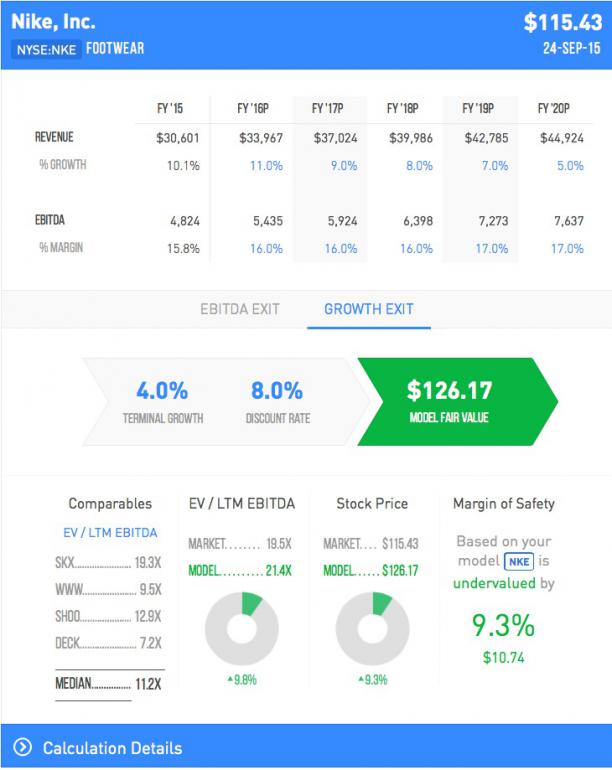Screen dimensions: 612x770
Task: Open the EV / LTM EBITDA comparables link
Action: click(110, 532)
